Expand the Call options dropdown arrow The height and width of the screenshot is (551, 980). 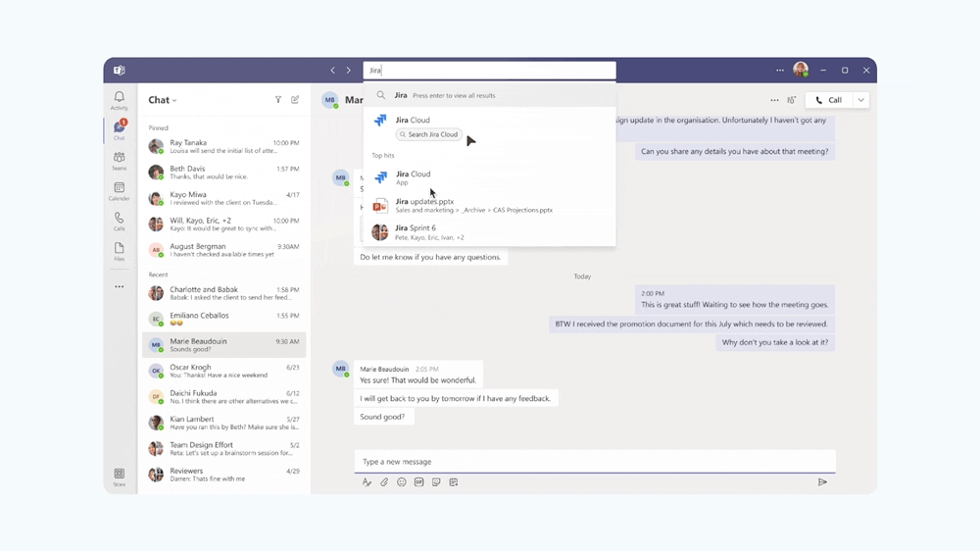pos(861,100)
